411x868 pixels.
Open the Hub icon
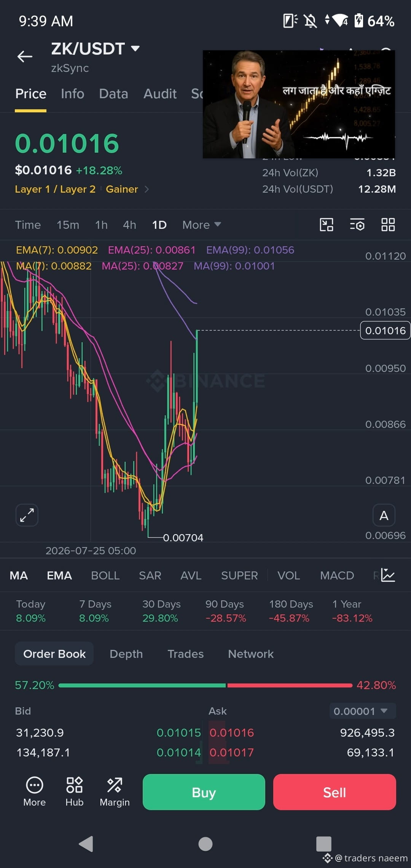coord(74,792)
